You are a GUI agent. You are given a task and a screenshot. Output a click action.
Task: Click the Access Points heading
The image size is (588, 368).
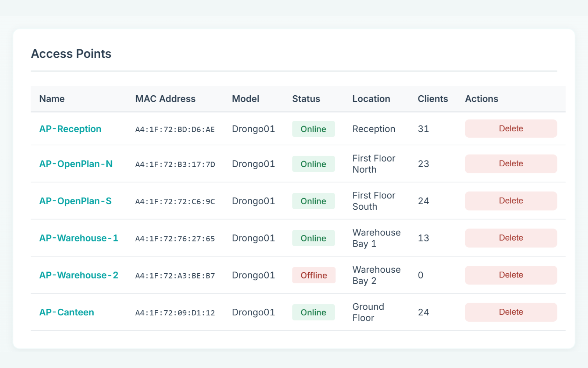(x=71, y=54)
